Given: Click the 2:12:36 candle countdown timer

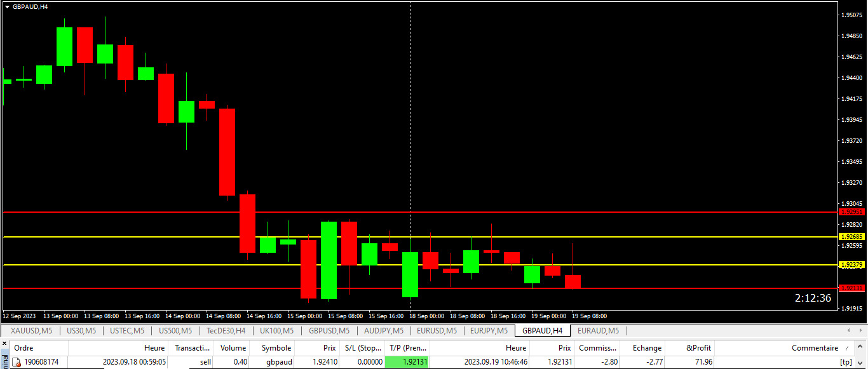Looking at the screenshot, I should [x=813, y=298].
